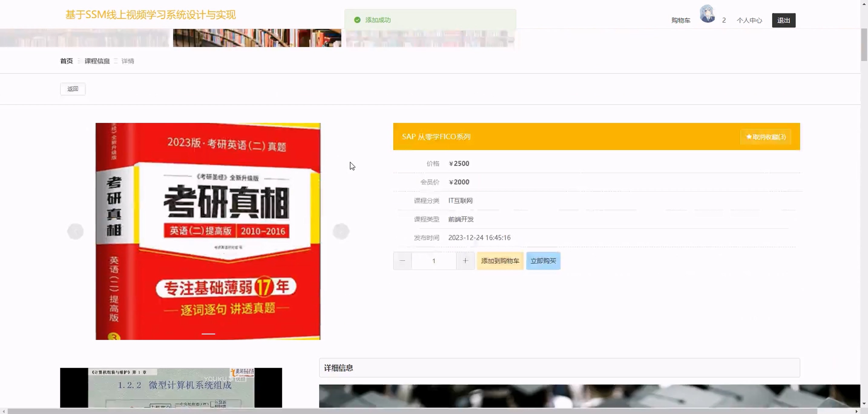Screen dimensions: 868x414
Task: Click the user avatar icon in header
Action: pyautogui.click(x=707, y=14)
